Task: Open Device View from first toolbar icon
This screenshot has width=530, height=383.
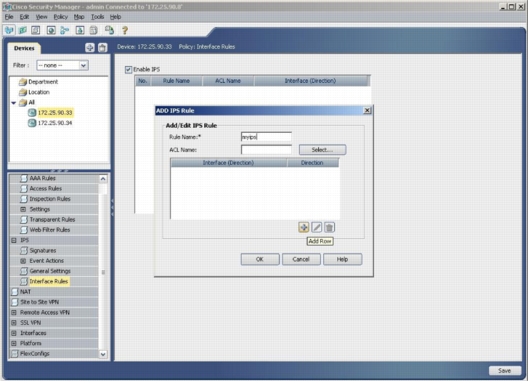Action: (9, 30)
